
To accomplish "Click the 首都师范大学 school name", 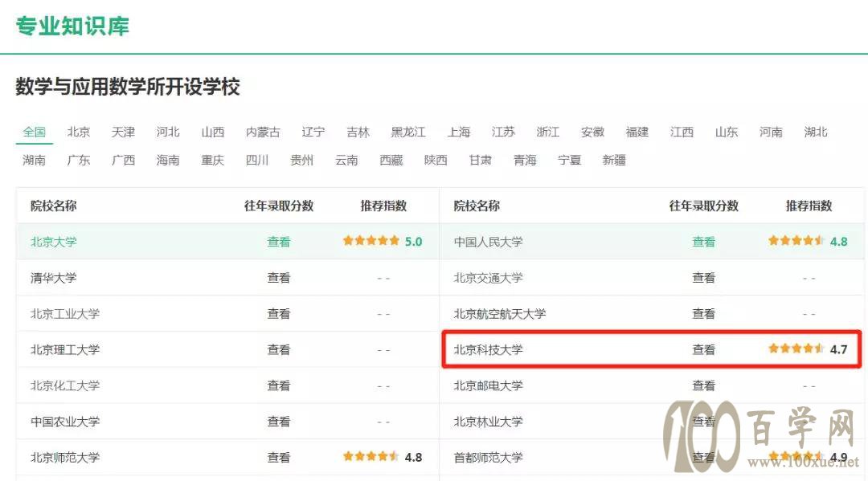I will click(x=489, y=457).
